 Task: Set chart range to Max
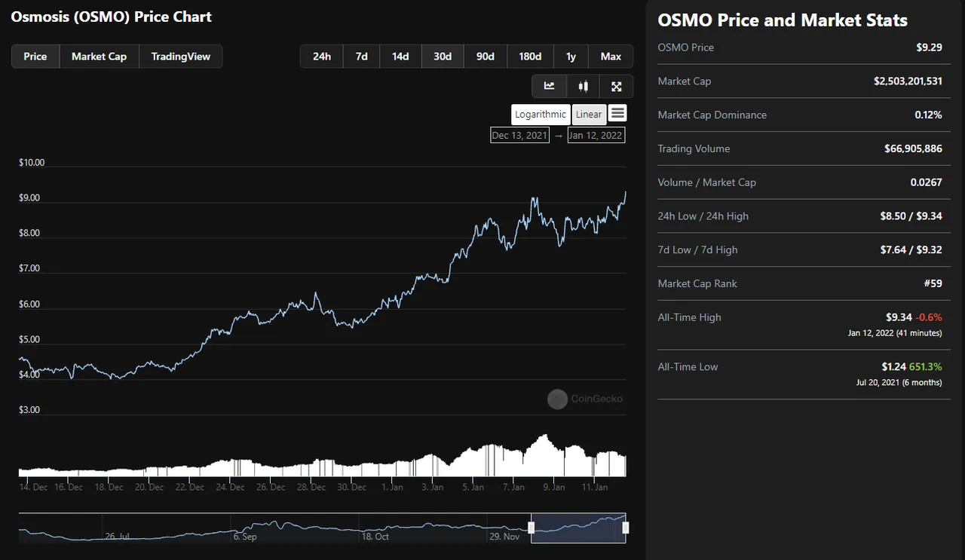pos(611,57)
